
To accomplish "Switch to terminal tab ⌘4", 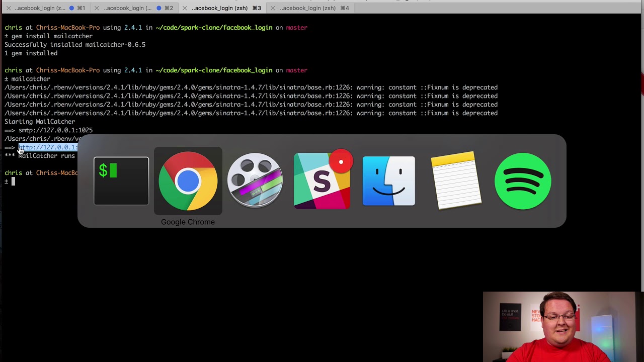I will tap(309, 8).
